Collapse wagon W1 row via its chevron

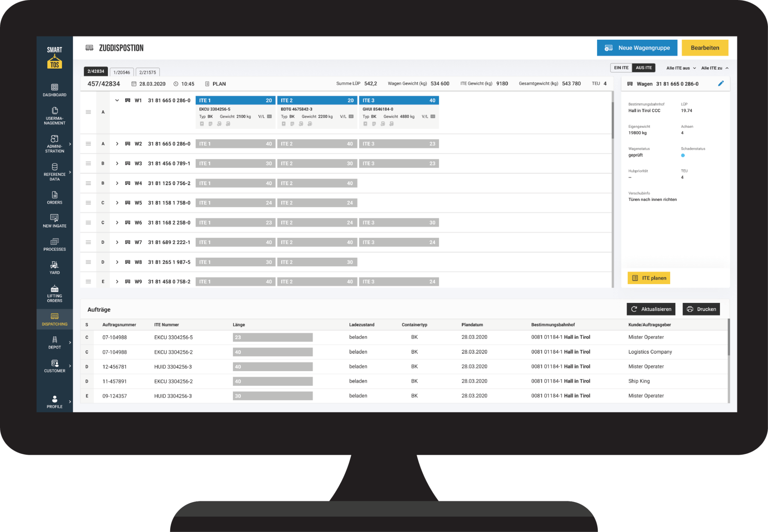tap(117, 100)
